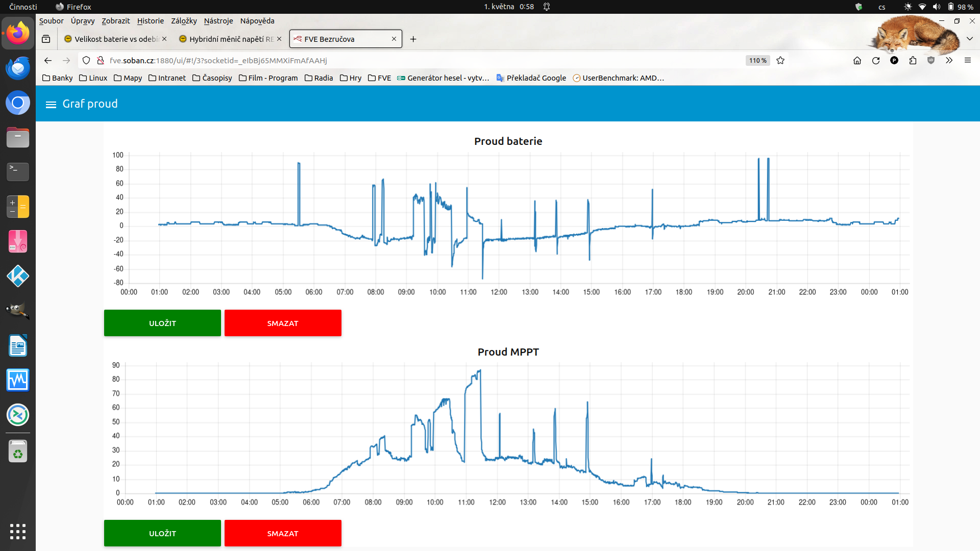This screenshot has height=551, width=980.
Task: Open the recent tabs list button
Action: (46, 39)
